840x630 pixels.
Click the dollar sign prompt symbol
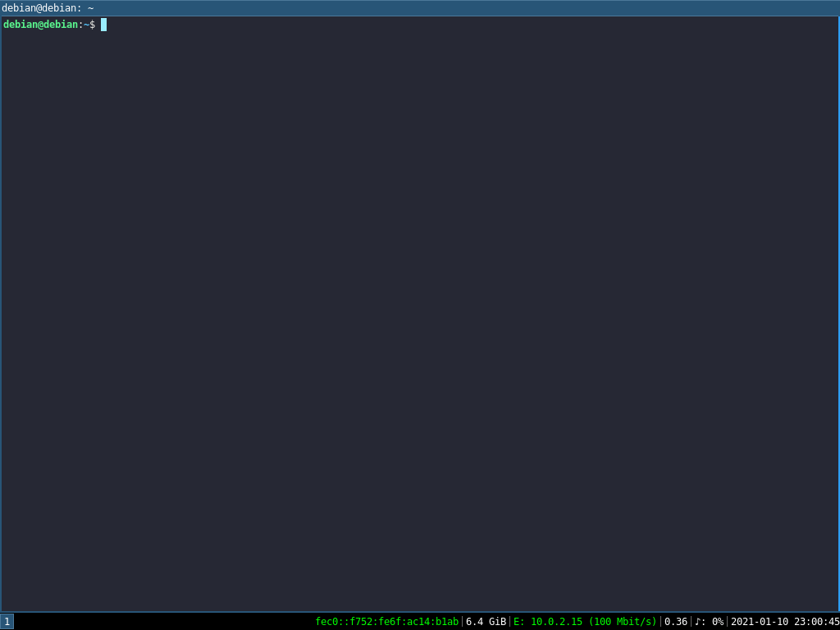[93, 25]
